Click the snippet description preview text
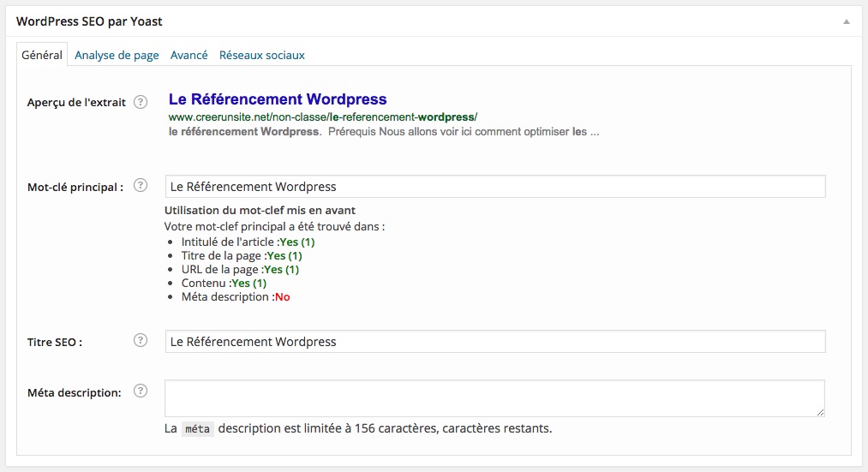The width and height of the screenshot is (868, 472). 384,132
